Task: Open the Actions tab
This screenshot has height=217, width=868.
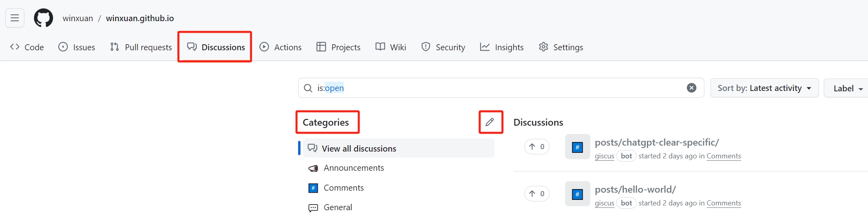Action: point(281,47)
